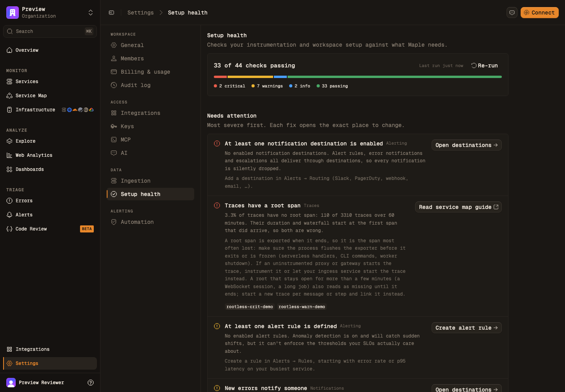This screenshot has width=565, height=392.
Task: Select Members settings
Action: click(150, 58)
